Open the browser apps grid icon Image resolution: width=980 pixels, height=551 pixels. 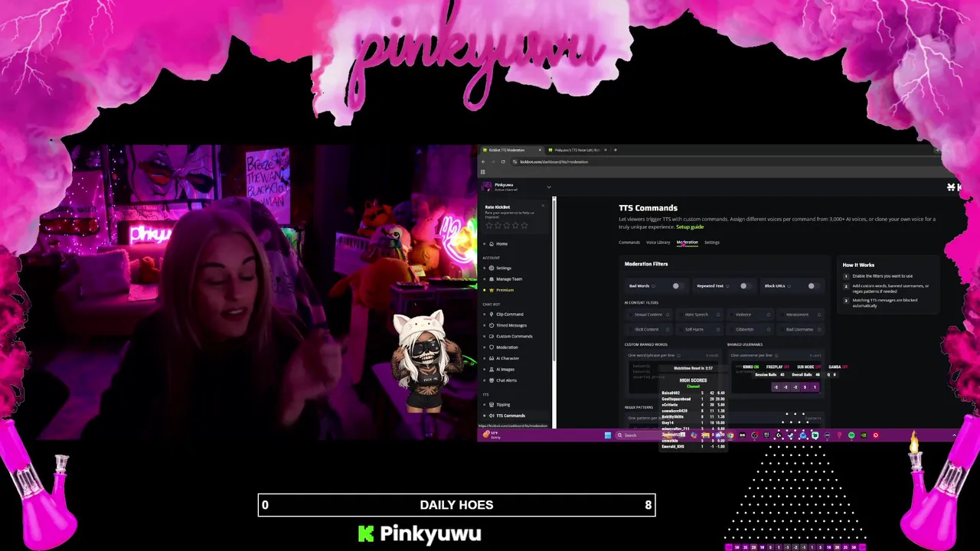coord(483,172)
